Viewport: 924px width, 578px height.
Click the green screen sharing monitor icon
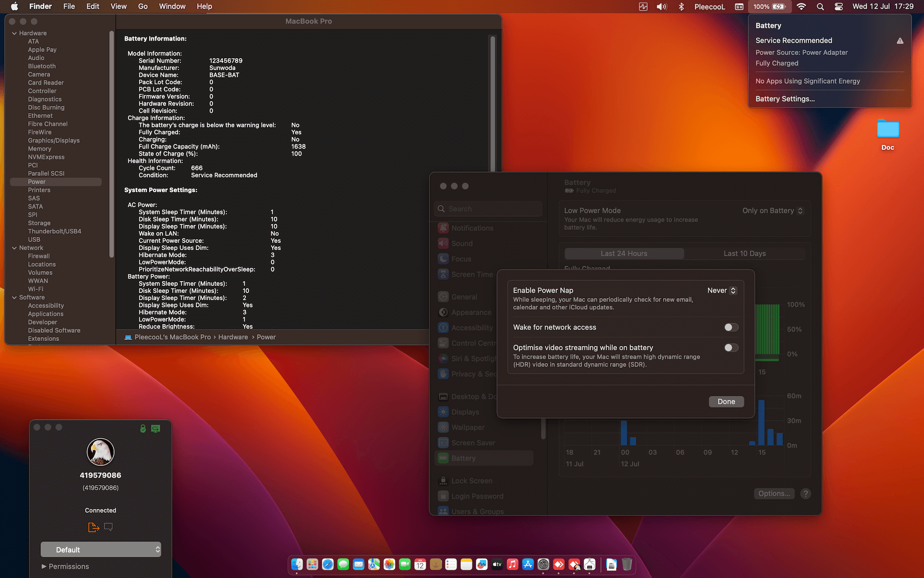pyautogui.click(x=155, y=428)
